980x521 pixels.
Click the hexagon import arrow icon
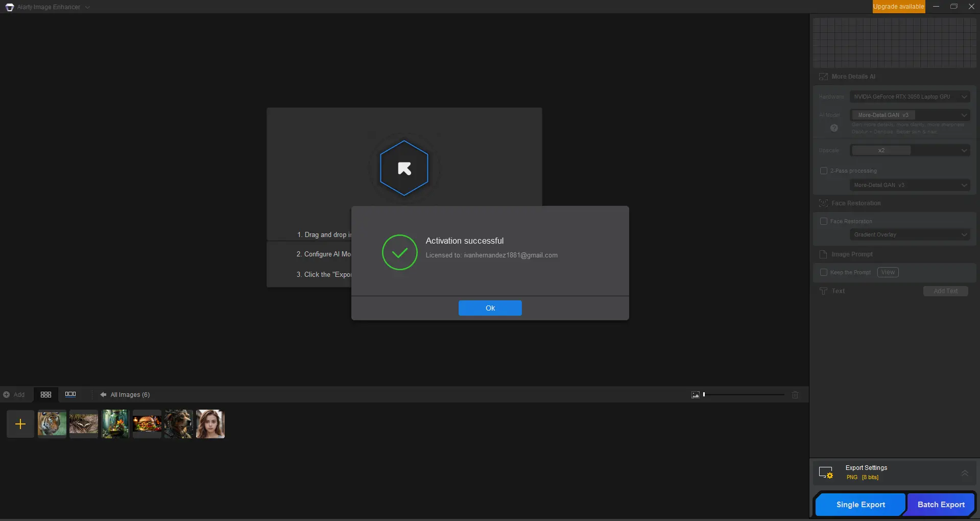click(404, 168)
